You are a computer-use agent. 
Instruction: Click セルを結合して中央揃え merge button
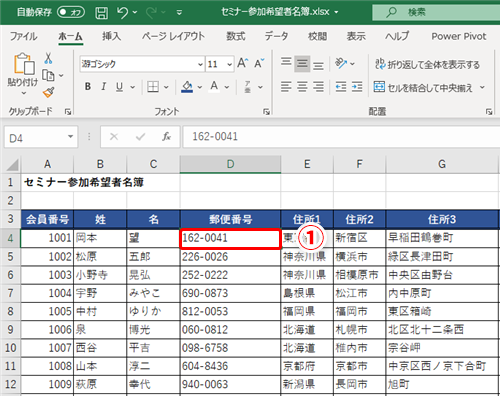pyautogui.click(x=423, y=87)
